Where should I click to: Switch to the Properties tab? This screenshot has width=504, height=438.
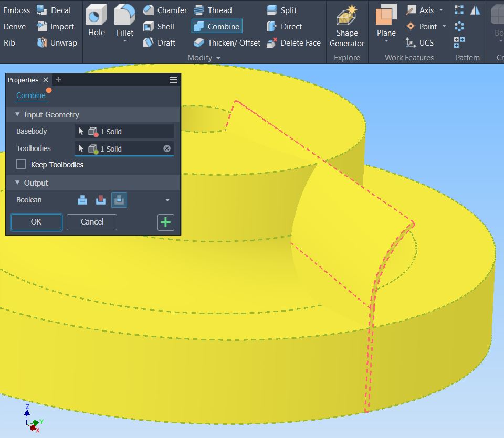[x=24, y=80]
